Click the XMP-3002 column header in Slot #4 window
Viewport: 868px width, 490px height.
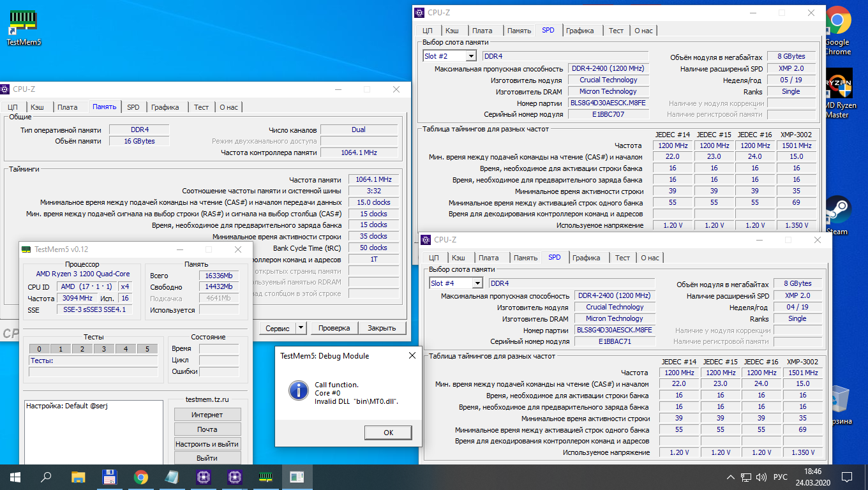(x=802, y=361)
